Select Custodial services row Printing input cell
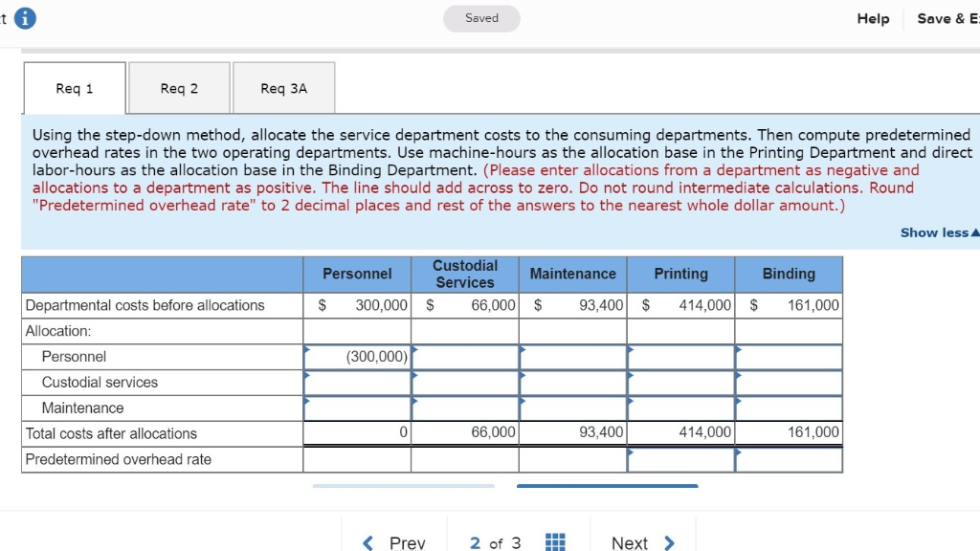 [681, 383]
